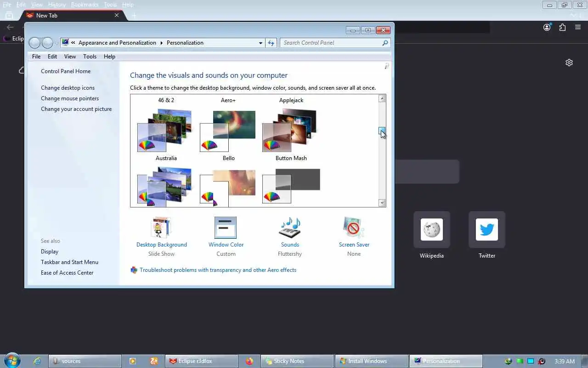This screenshot has height=368, width=588.
Task: Click the search magnifier in Control Panel
Action: [385, 43]
